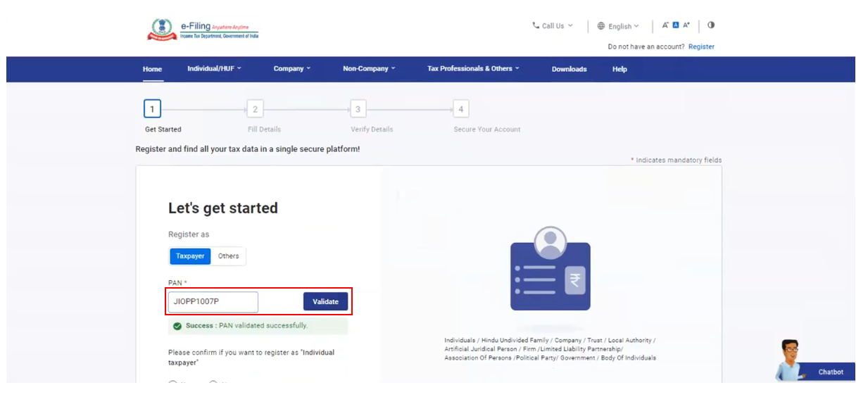Select Taxpayer as registration type
Image resolution: width=868 pixels, height=416 pixels.
(x=190, y=256)
